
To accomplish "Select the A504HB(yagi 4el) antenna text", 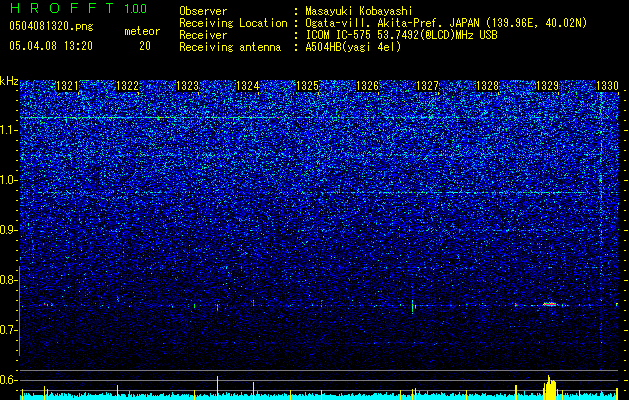I will click(353, 47).
